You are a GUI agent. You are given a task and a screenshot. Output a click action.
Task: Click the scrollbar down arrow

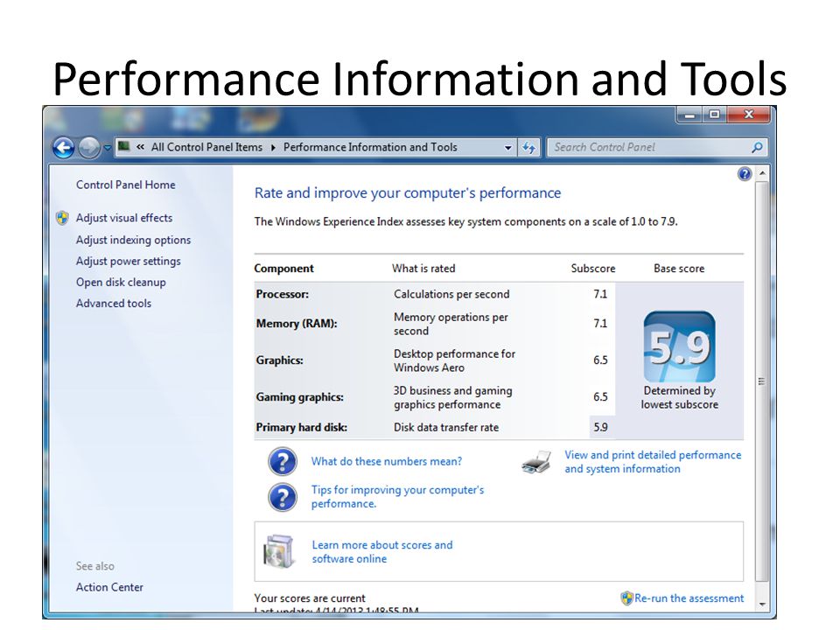tap(762, 605)
